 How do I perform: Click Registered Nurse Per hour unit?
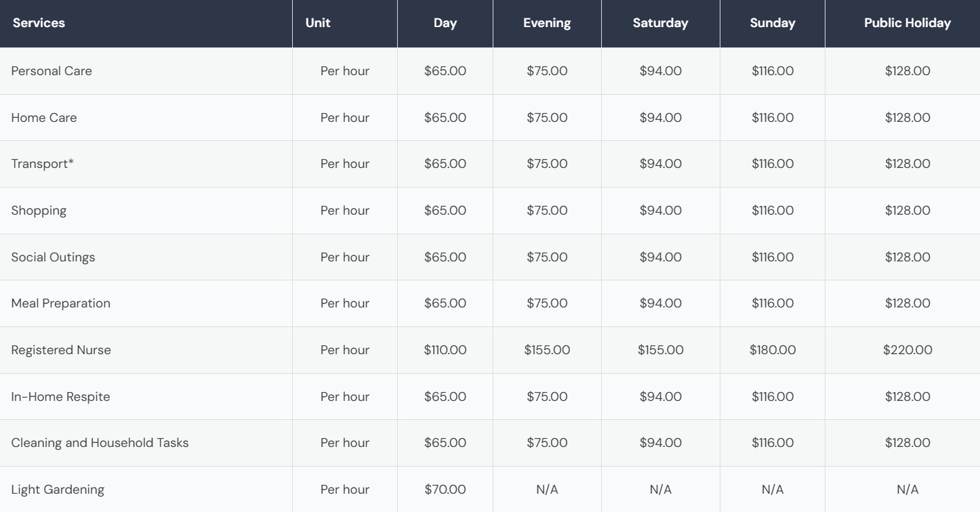(x=345, y=350)
